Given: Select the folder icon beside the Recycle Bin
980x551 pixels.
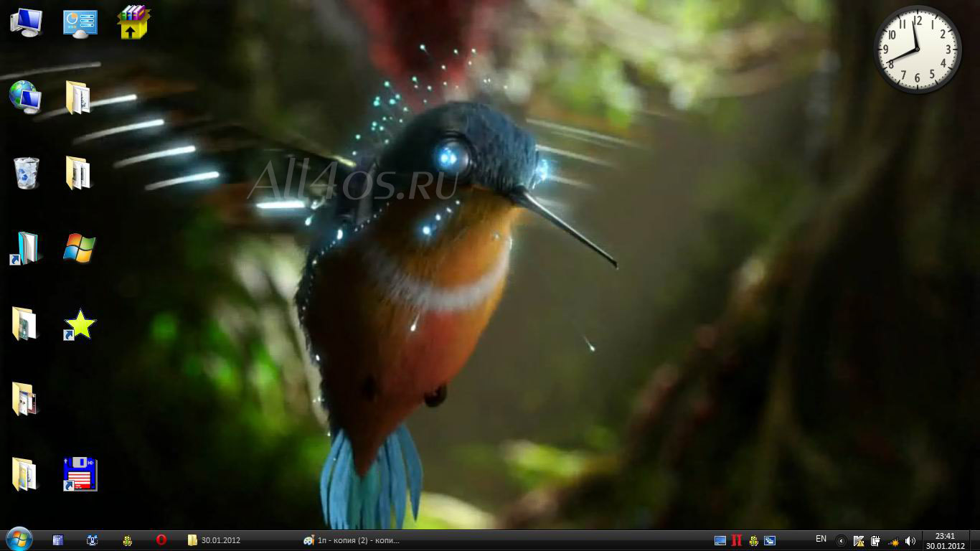Looking at the screenshot, I should 78,173.
